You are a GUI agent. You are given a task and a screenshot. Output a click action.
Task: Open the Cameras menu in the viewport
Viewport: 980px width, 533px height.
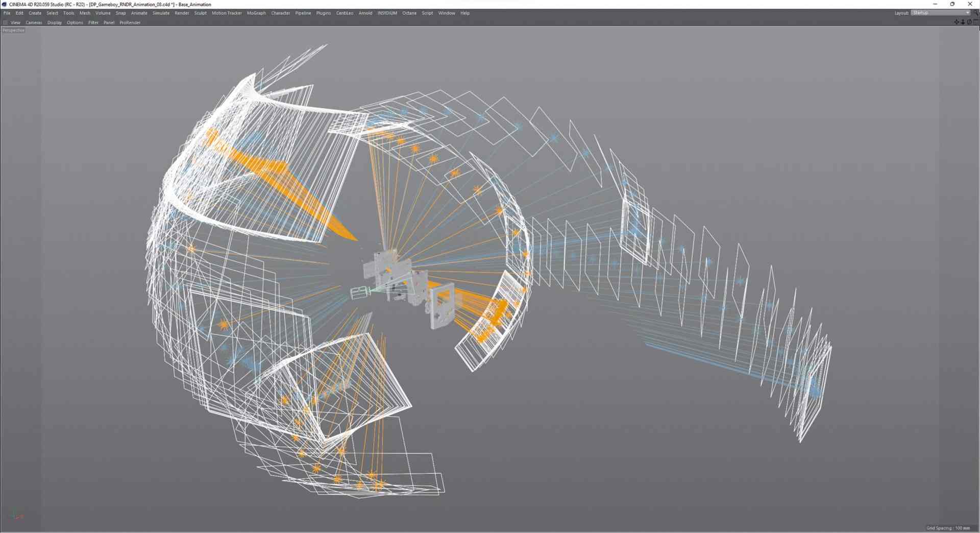tap(34, 22)
